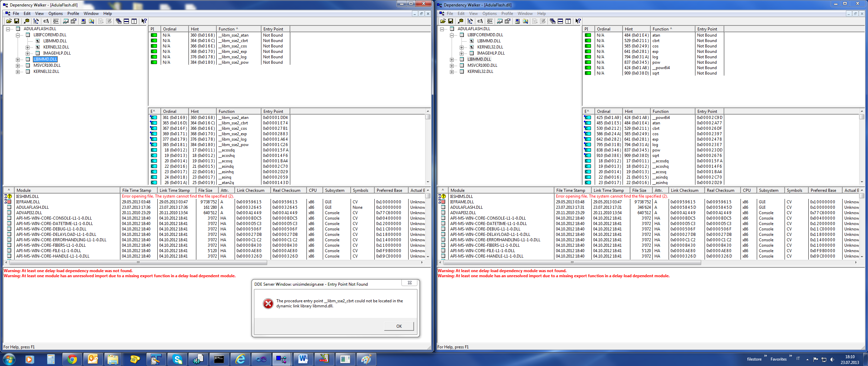868x366 pixels.
Task: Toggle Undecorate C++ Functions in left toolbar
Action: click(56, 21)
